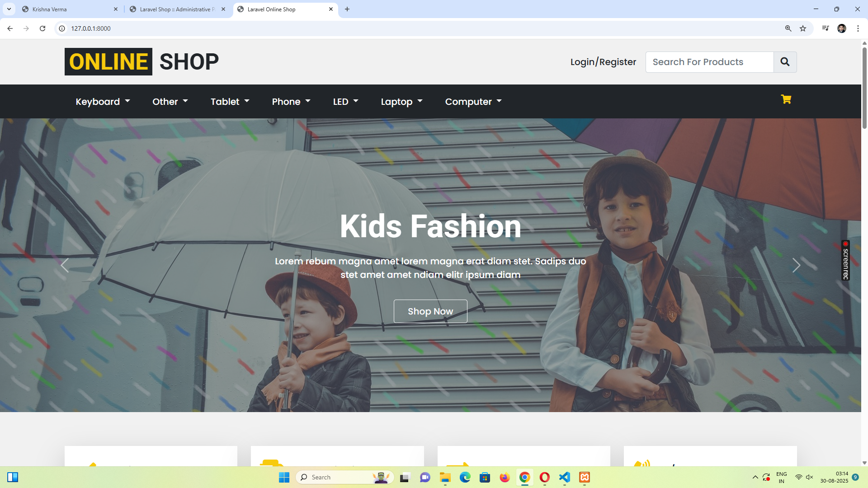The width and height of the screenshot is (868, 488).
Task: Open Chrome profile avatar
Action: (842, 28)
